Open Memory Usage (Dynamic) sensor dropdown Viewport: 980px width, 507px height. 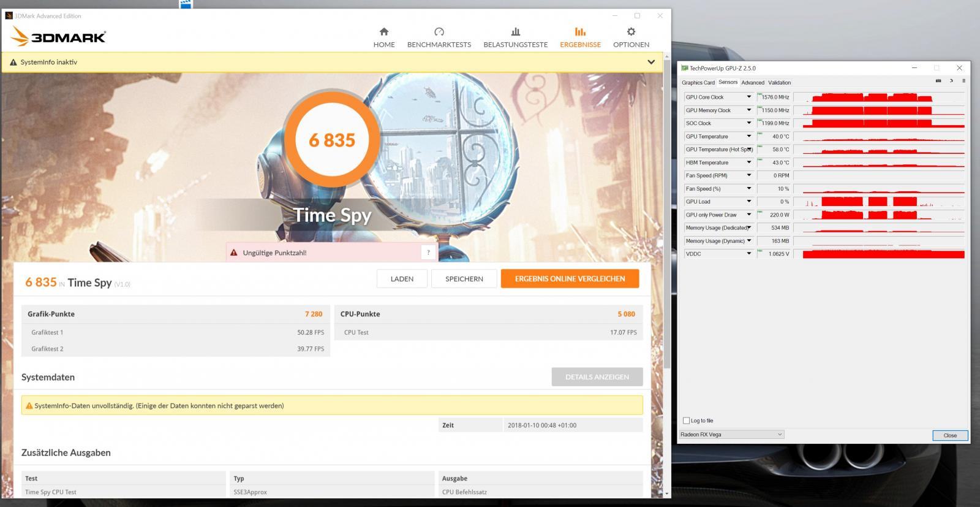coord(748,241)
